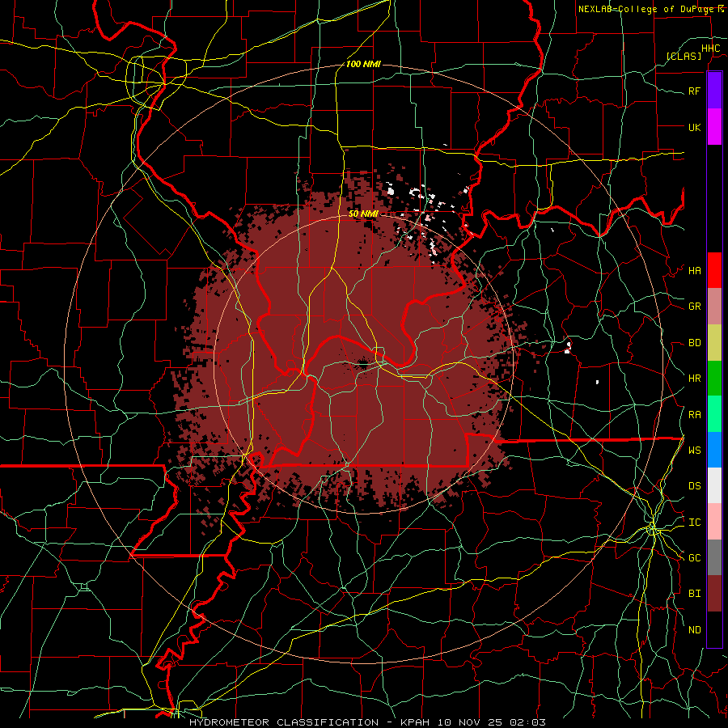728x728 pixels.
Task: Click the KPAH radar site identifier
Action: coord(413,722)
